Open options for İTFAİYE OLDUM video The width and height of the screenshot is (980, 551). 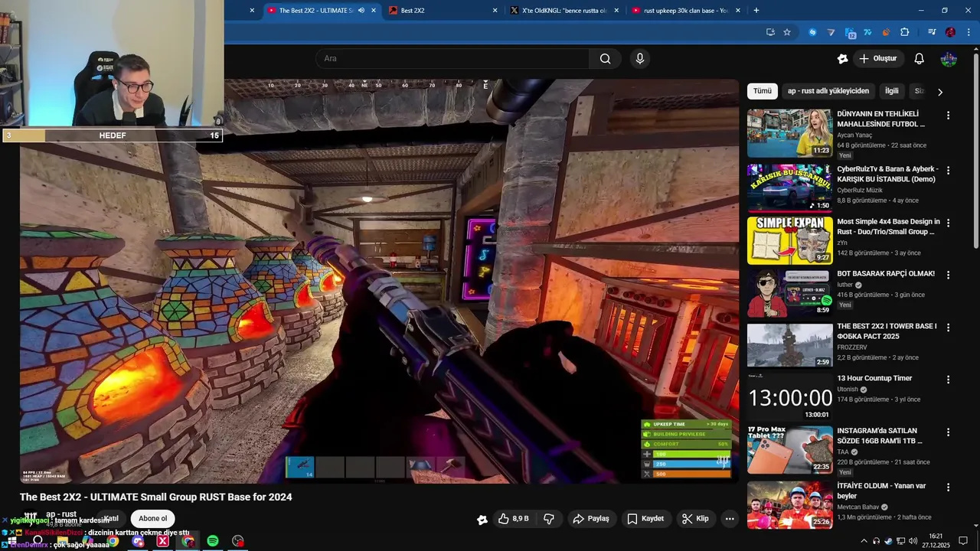coord(948,487)
